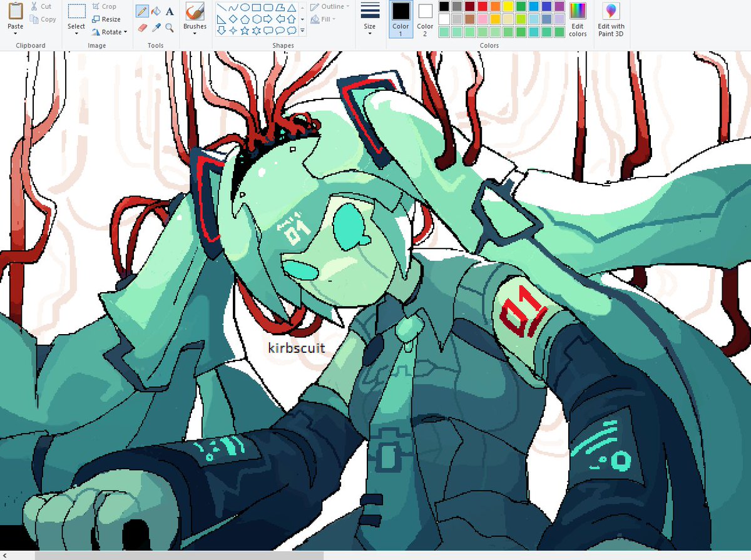
Task: Choose the Five-point star shape
Action: [x=245, y=30]
